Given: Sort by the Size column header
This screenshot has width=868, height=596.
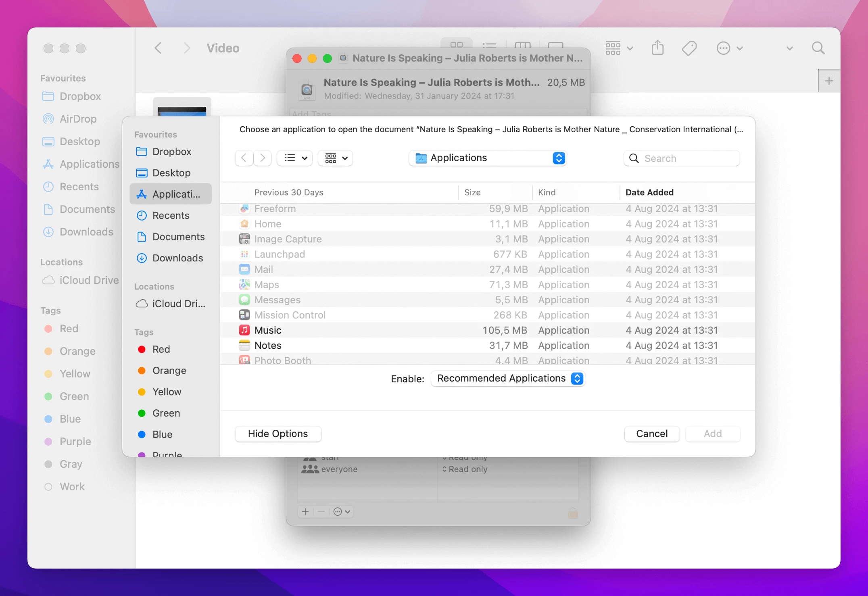Looking at the screenshot, I should [x=472, y=192].
